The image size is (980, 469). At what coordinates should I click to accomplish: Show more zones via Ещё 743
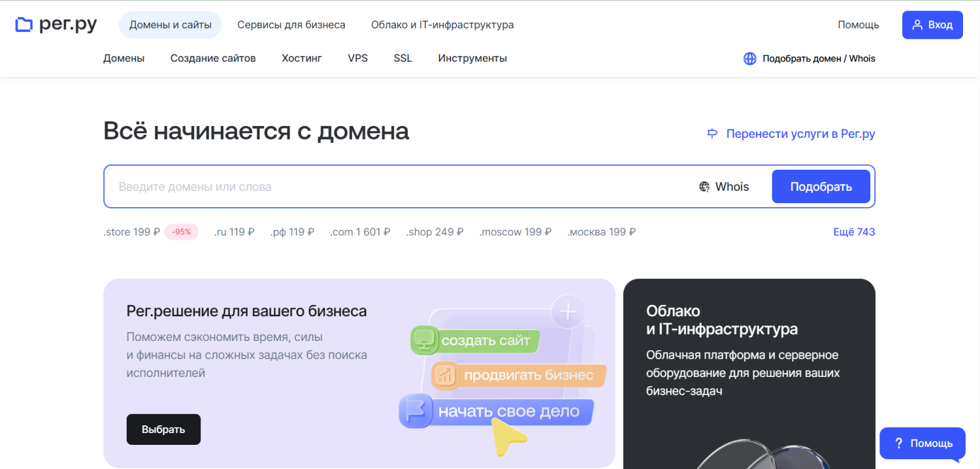(854, 232)
